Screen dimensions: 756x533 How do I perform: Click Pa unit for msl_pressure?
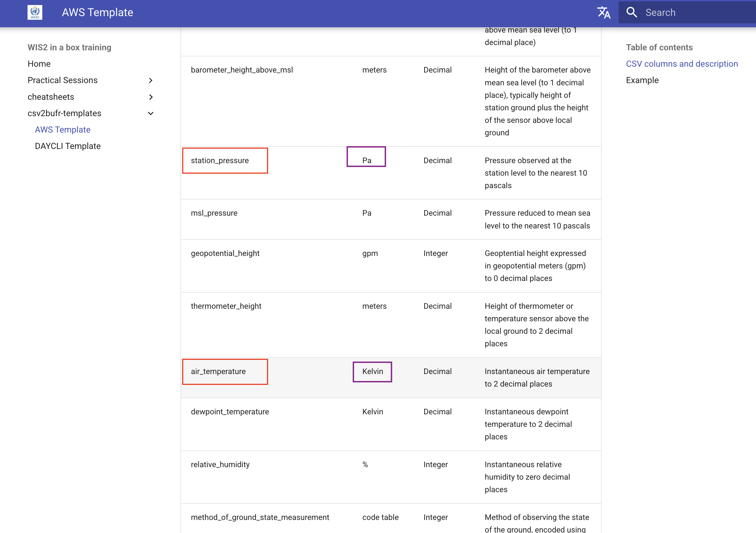(367, 213)
